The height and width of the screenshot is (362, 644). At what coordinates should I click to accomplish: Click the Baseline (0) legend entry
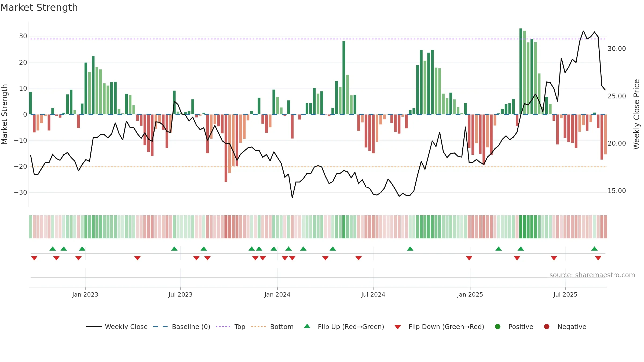(182, 327)
